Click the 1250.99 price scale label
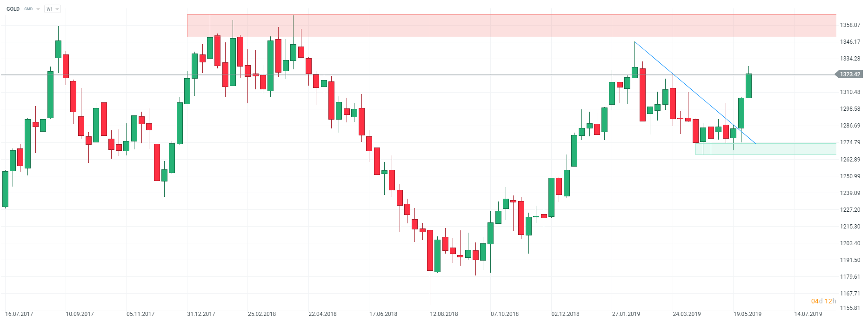This screenshot has width=868, height=322. tap(850, 176)
